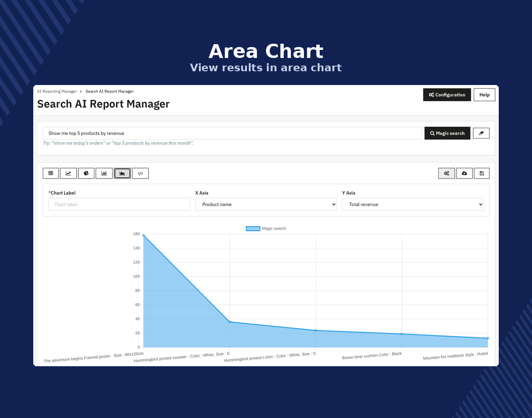Switch to pie chart view
This screenshot has height=418, width=532.
86,173
